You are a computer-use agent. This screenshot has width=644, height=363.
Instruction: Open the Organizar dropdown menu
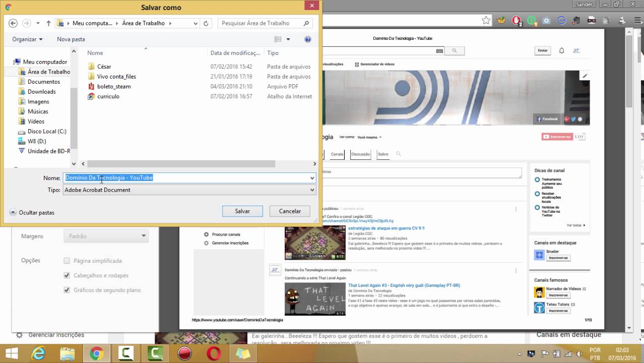(x=27, y=39)
